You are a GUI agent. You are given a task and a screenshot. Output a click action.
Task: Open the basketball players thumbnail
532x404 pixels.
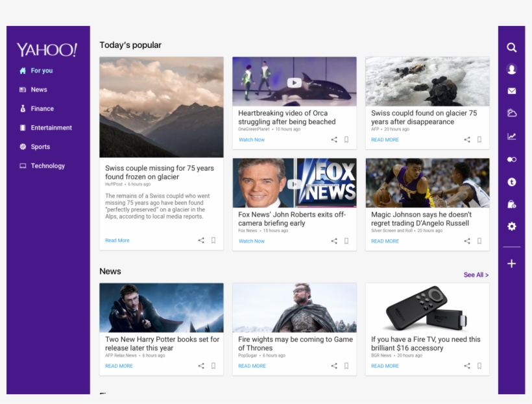pyautogui.click(x=428, y=183)
